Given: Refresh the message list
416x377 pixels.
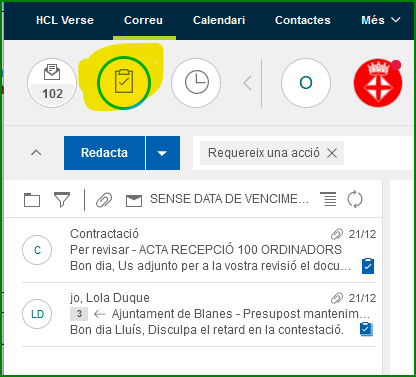Looking at the screenshot, I should point(355,199).
